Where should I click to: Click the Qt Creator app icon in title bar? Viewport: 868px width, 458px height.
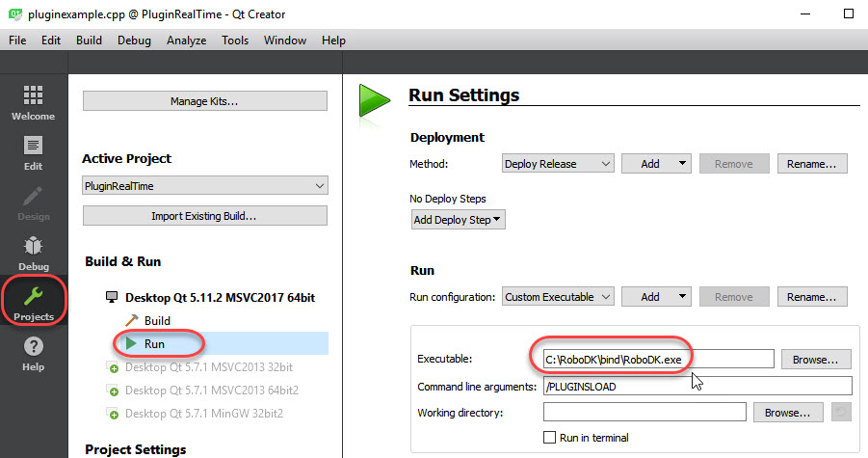point(15,13)
